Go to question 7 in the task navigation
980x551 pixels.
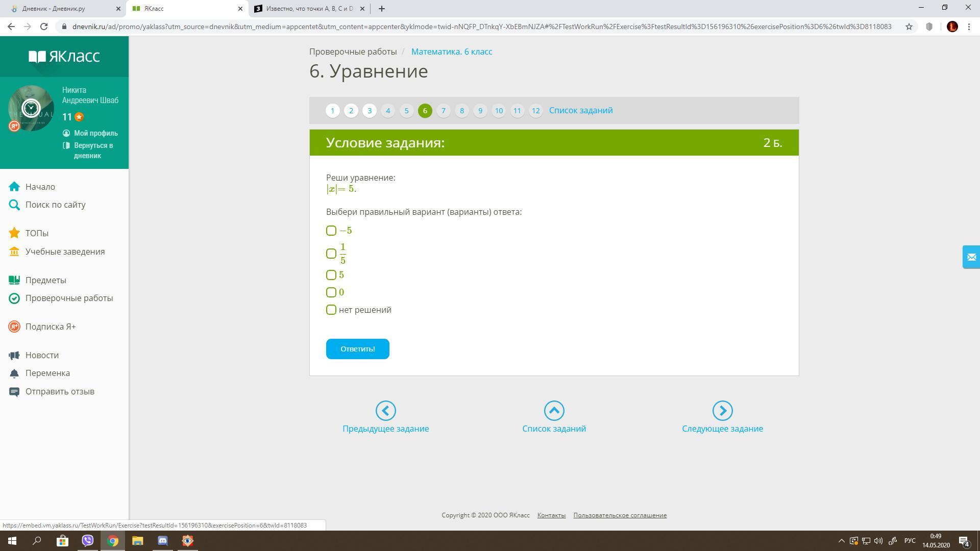pyautogui.click(x=443, y=111)
